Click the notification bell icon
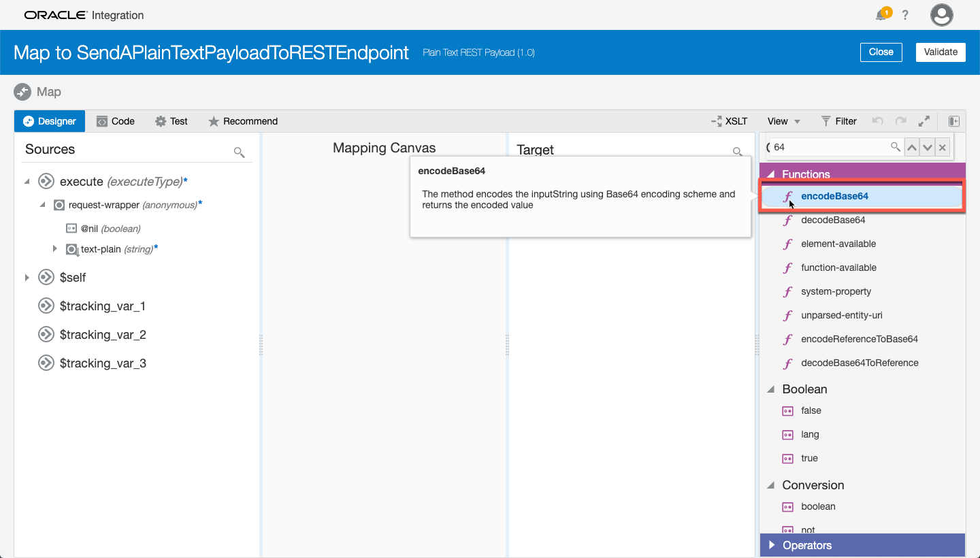Screen dimensions: 980x558 882,15
